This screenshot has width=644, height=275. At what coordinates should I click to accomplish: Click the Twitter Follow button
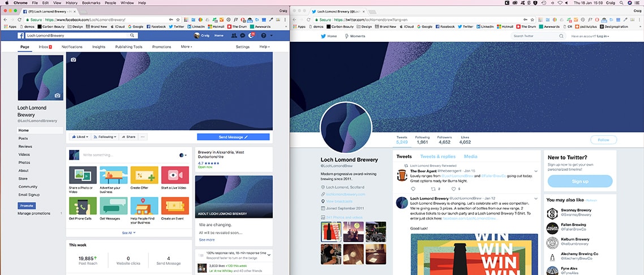click(604, 140)
